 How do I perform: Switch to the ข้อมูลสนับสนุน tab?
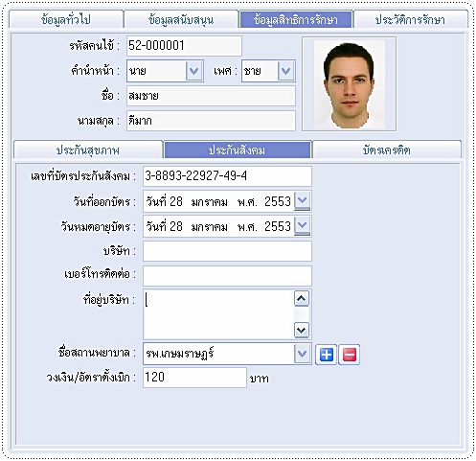(181, 20)
